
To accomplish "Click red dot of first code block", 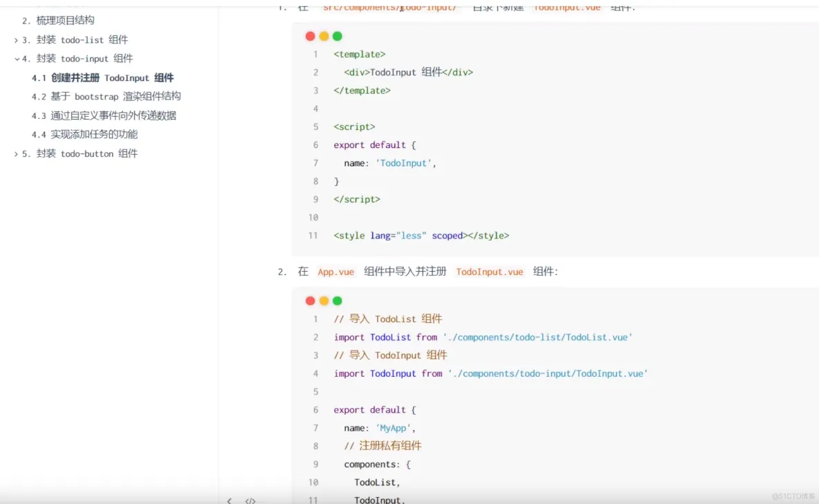I will 311,36.
